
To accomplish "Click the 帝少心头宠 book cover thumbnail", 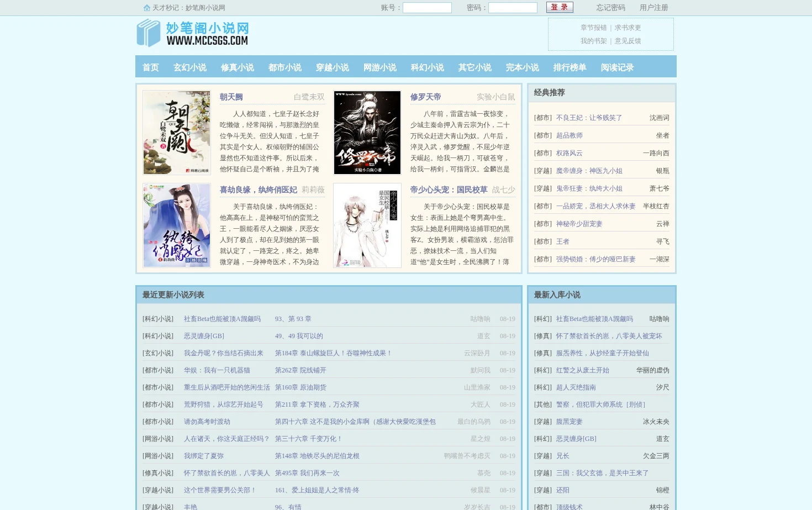I will point(367,225).
